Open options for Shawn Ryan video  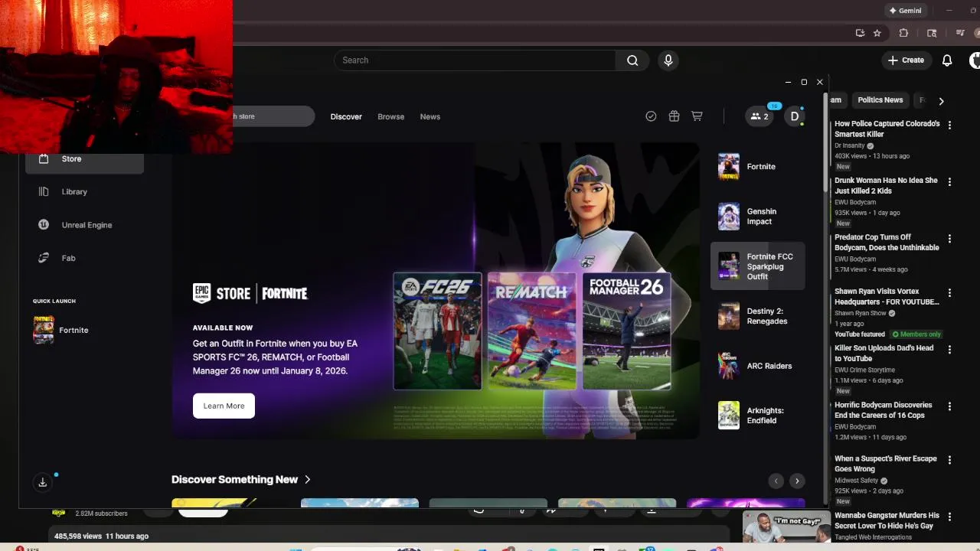(x=949, y=293)
